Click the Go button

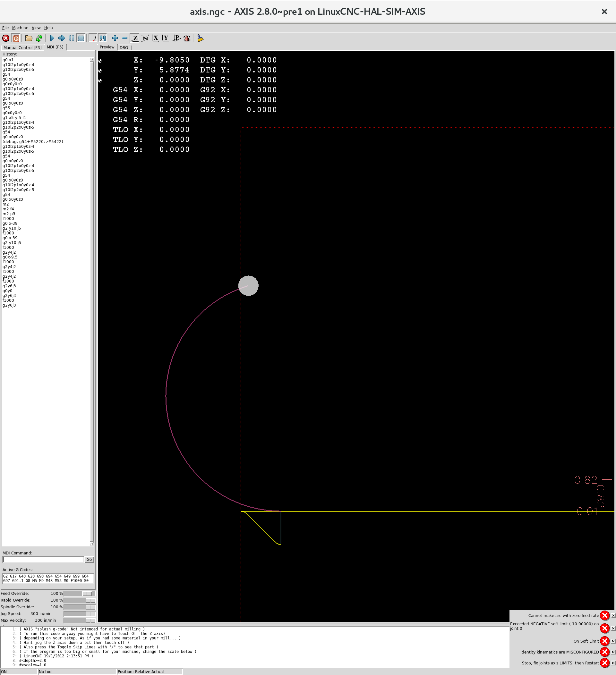click(89, 560)
